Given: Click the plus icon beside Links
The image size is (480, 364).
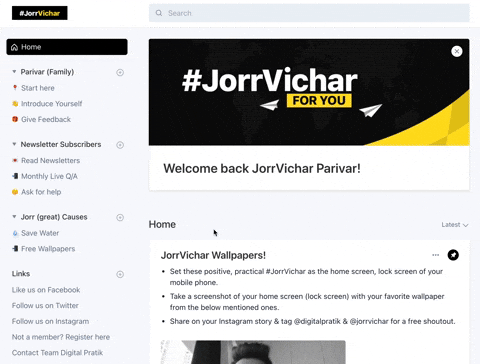Looking at the screenshot, I should coord(120,274).
